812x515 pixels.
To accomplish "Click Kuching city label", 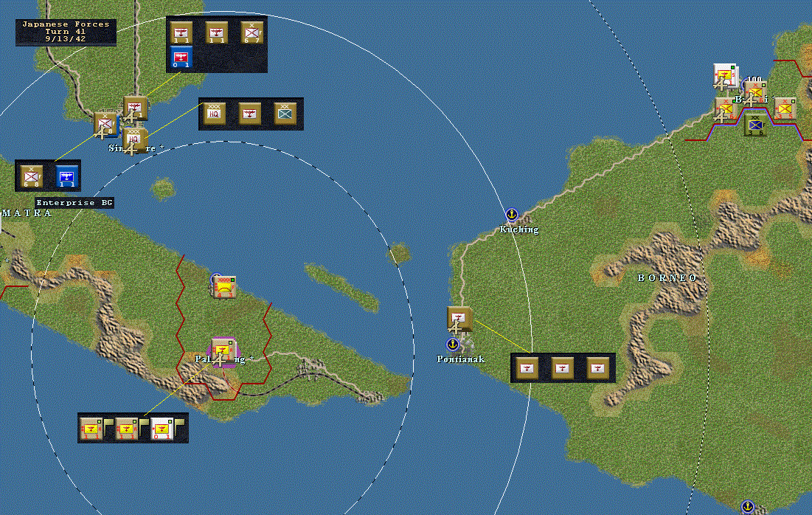I will tap(519, 229).
